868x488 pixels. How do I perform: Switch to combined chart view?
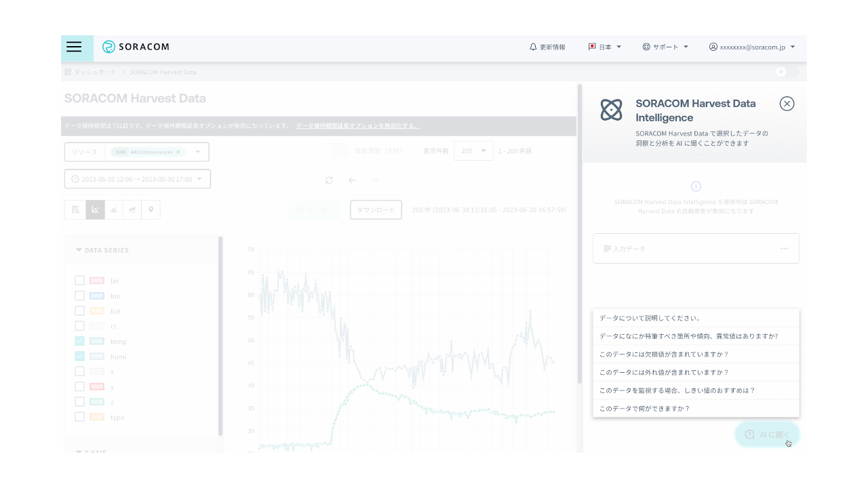pyautogui.click(x=132, y=210)
